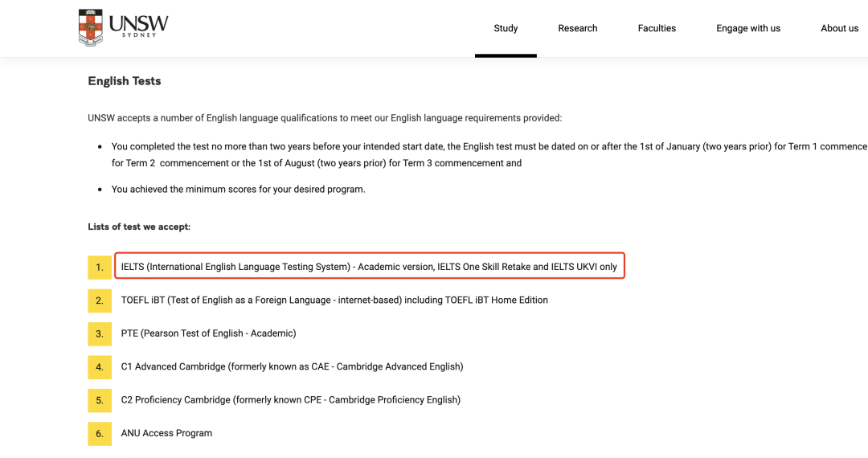Open the Study navigation tab
Screen dimensions: 868x458
point(506,28)
